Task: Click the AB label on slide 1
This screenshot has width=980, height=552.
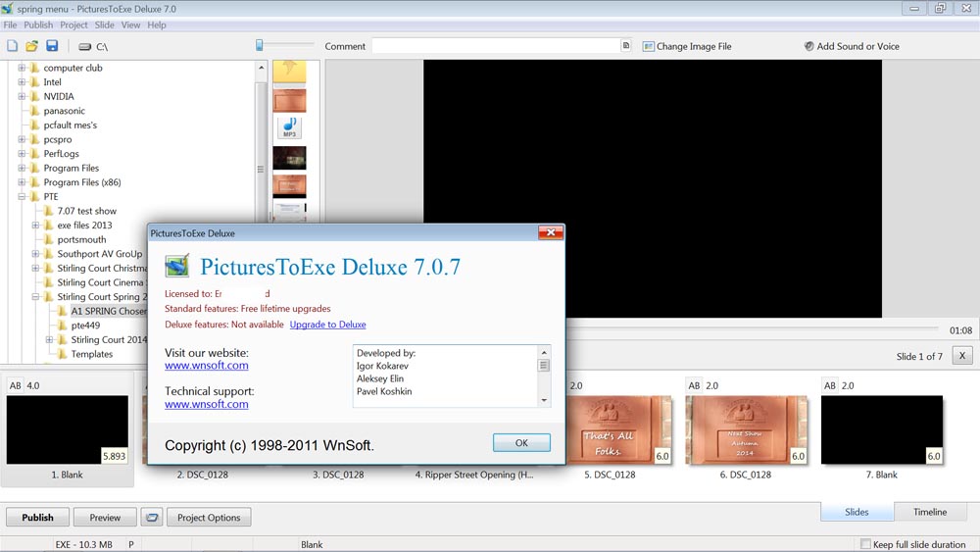Action: (x=15, y=385)
